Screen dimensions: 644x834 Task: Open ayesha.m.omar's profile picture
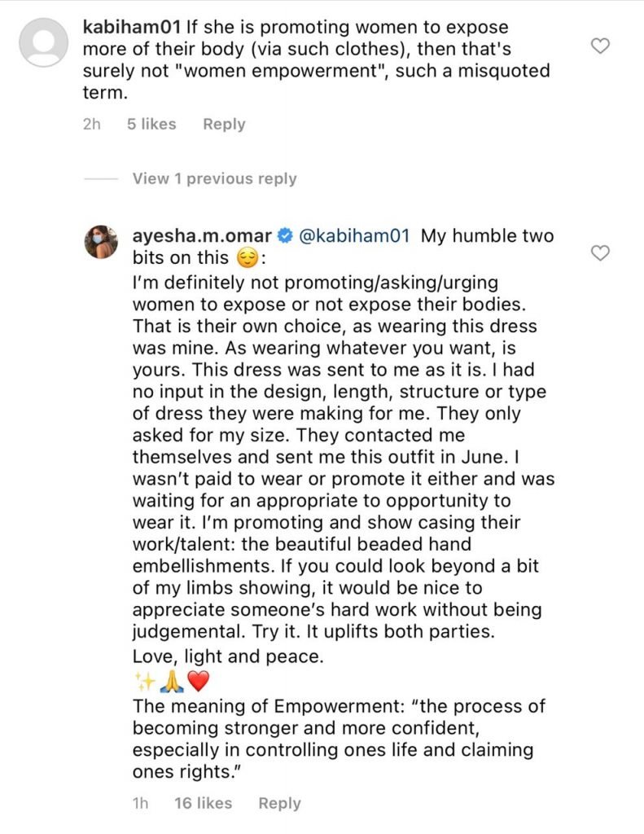102,241
